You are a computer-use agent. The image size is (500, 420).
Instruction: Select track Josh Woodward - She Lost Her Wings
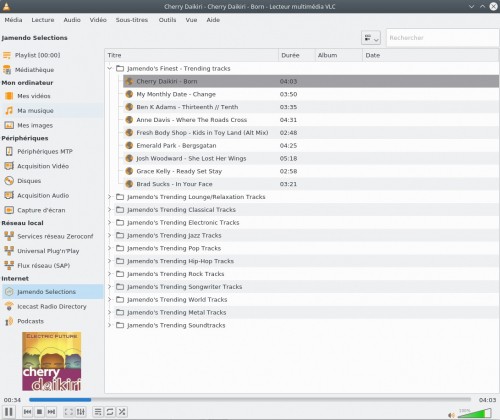pyautogui.click(x=311, y=158)
